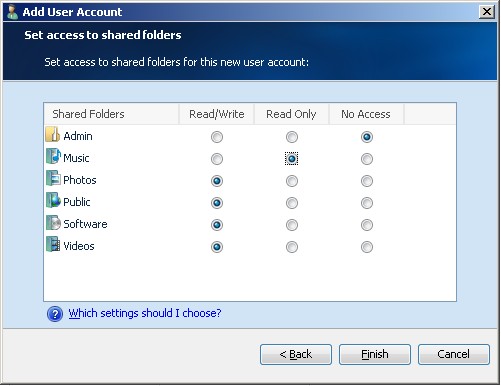Set Admin folder to Read Only
This screenshot has height=386, width=501.
292,137
